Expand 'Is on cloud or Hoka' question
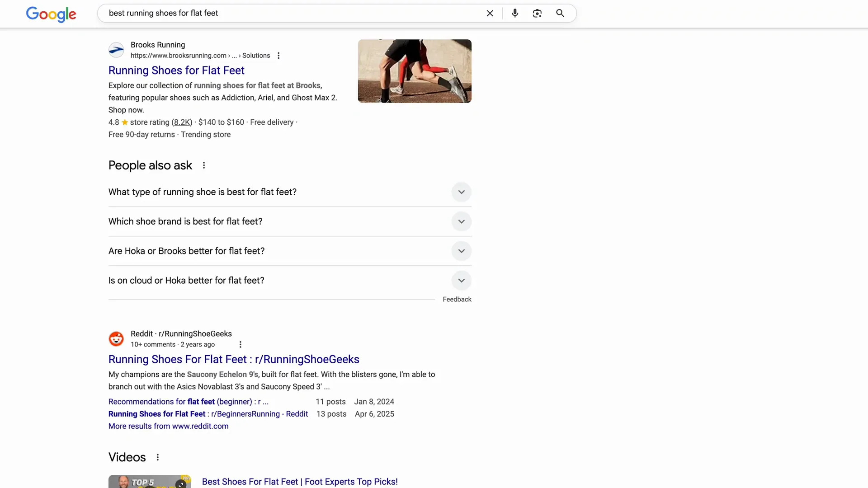The image size is (868, 488). (461, 280)
